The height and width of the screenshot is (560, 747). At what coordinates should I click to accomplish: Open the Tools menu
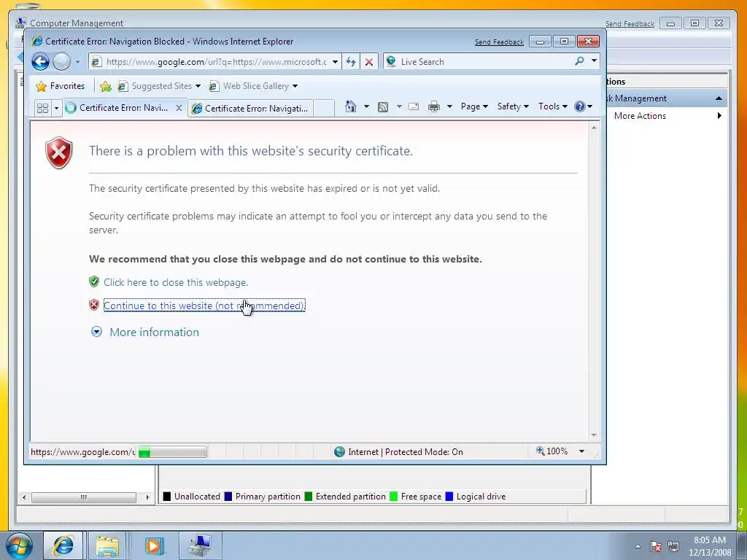point(553,106)
